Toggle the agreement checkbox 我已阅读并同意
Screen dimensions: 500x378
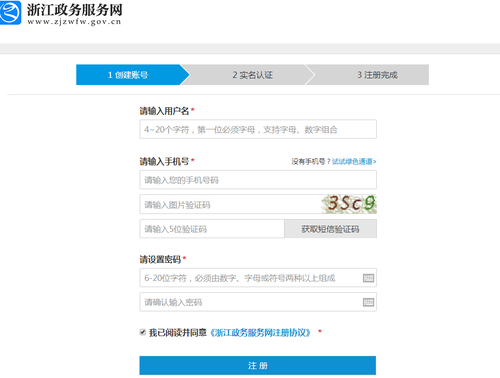143,332
